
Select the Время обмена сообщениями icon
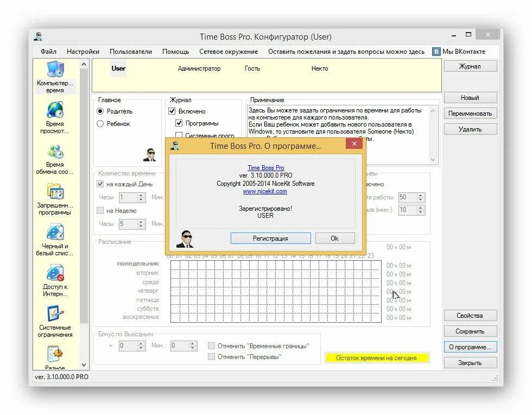click(55, 159)
